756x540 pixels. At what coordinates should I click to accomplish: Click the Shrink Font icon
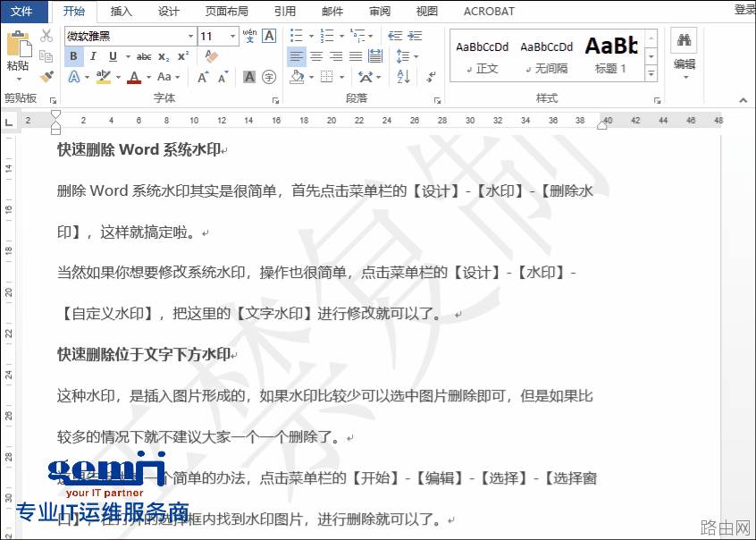pyautogui.click(x=223, y=77)
